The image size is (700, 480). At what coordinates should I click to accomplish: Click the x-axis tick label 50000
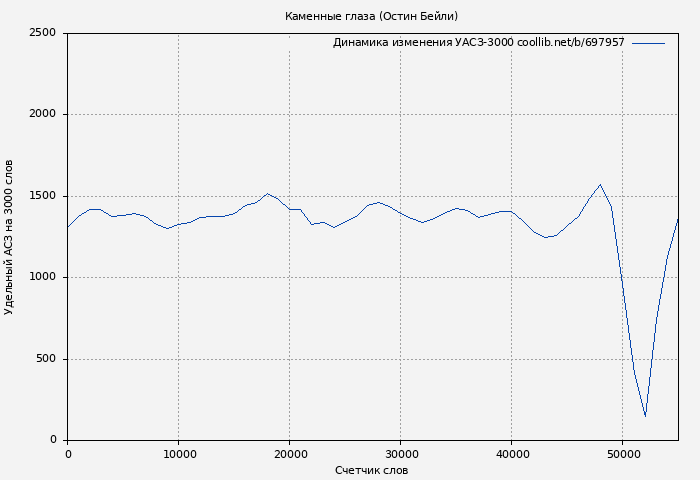pos(622,454)
